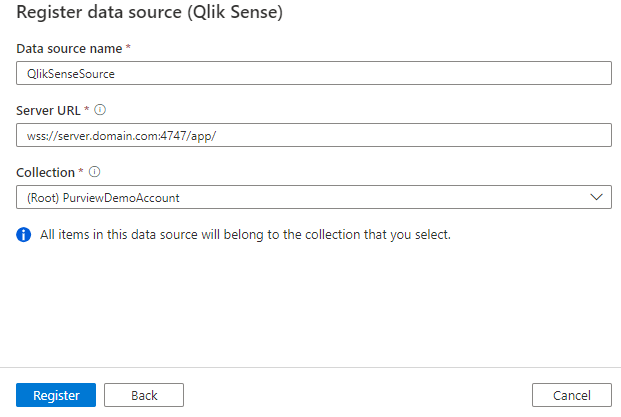Open the (Root) PurviewDemoAccount collection combo box
This screenshot has height=417, width=621.
click(300, 197)
